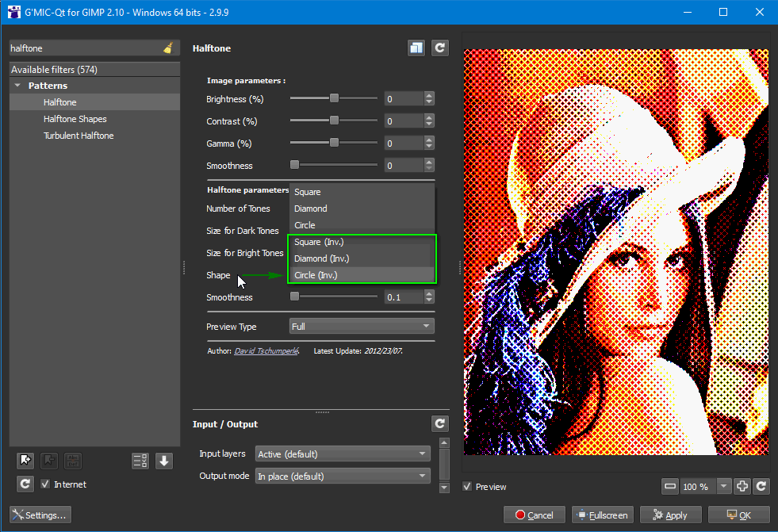This screenshot has width=778, height=532.
Task: Click the disabled remove fave icon
Action: tap(49, 461)
